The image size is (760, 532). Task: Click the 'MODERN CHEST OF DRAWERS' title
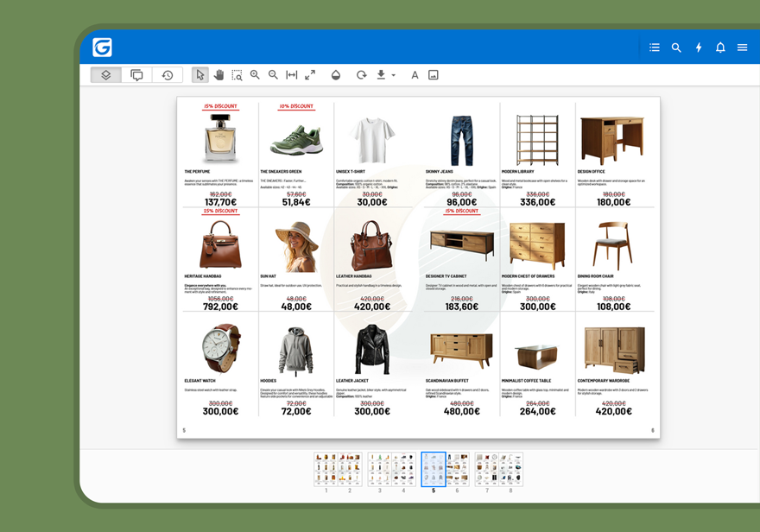tap(528, 276)
